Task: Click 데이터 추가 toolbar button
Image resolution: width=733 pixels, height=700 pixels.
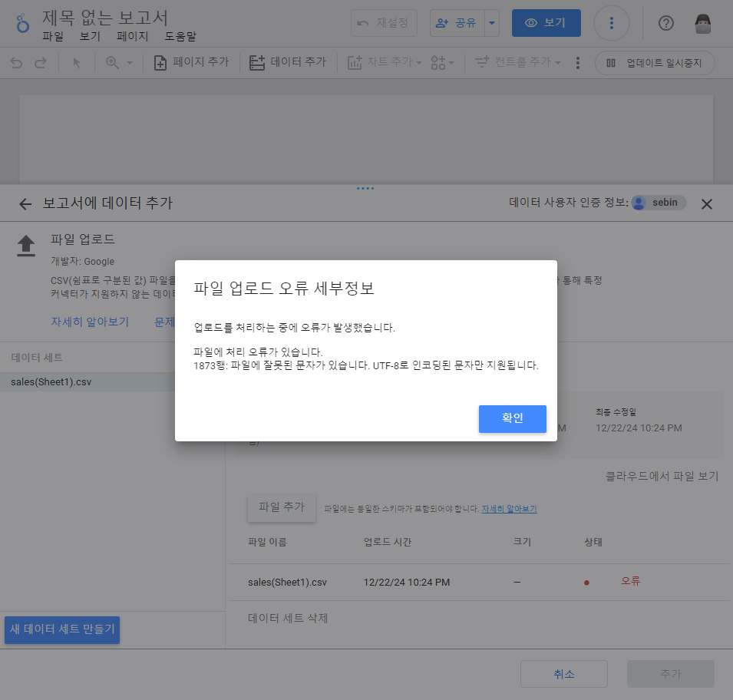Action: pos(288,62)
